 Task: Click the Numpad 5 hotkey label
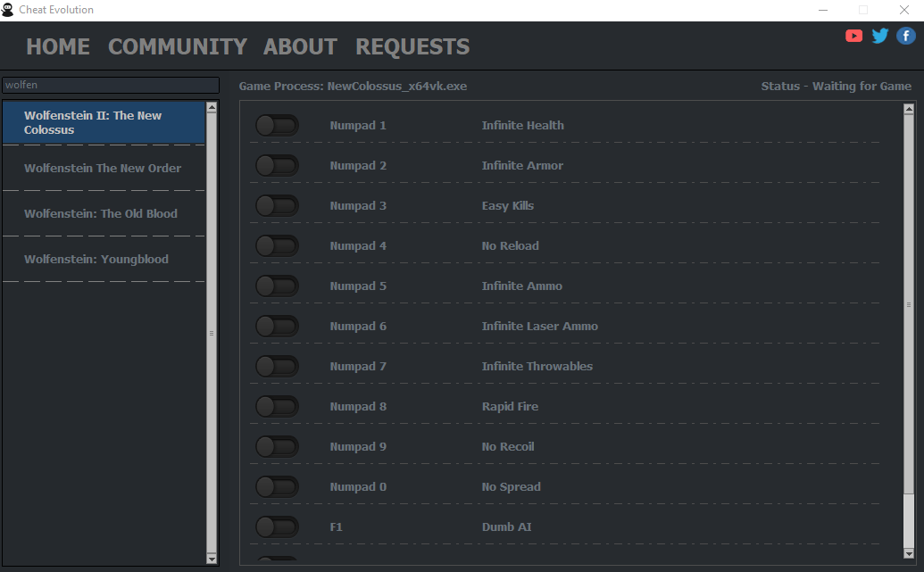[x=358, y=286]
